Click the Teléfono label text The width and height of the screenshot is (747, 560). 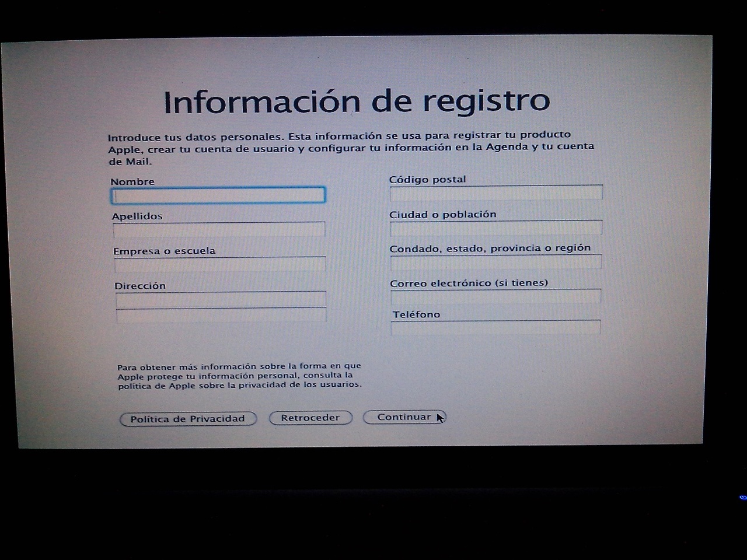click(416, 314)
